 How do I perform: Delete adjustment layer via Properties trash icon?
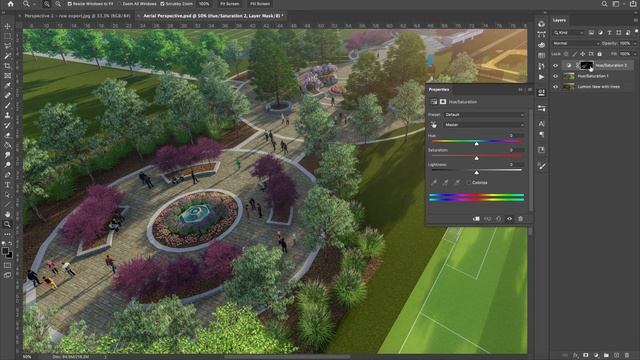click(520, 219)
